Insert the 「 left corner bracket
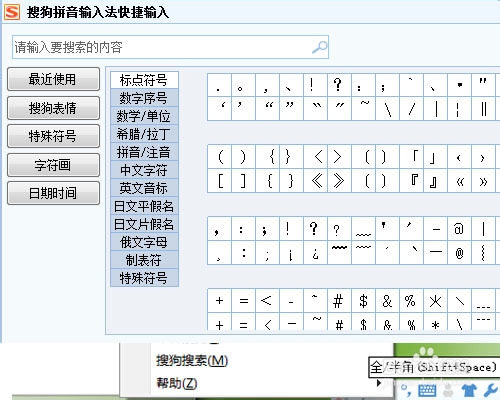 click(411, 156)
